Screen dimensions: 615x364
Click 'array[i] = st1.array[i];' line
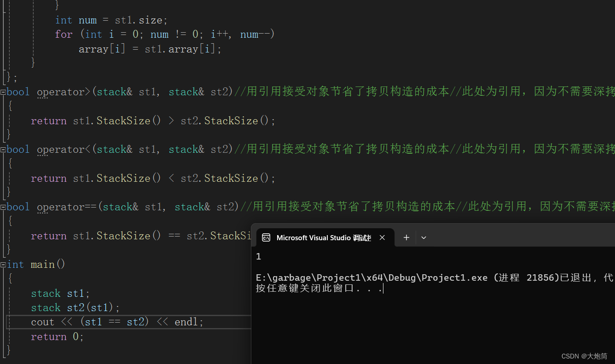coord(150,49)
